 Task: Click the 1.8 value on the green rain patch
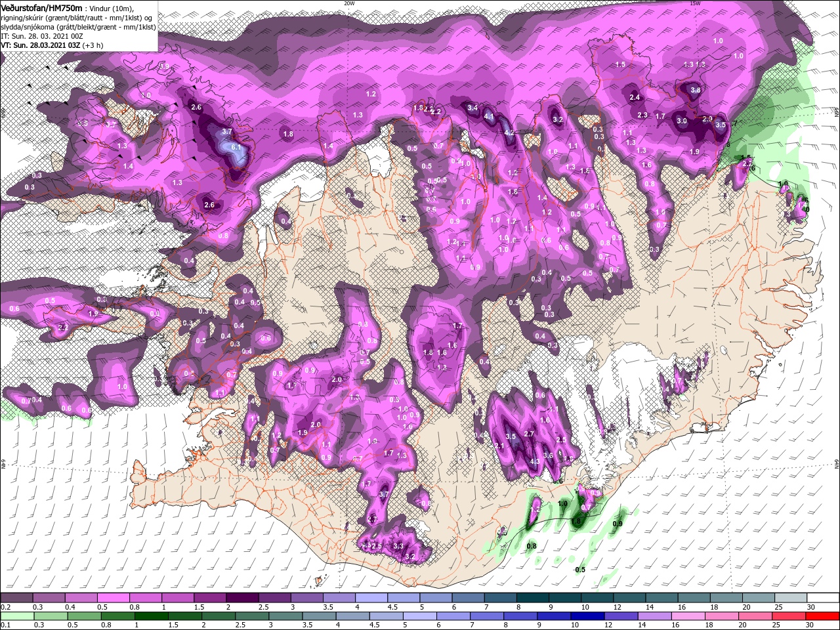(x=576, y=521)
